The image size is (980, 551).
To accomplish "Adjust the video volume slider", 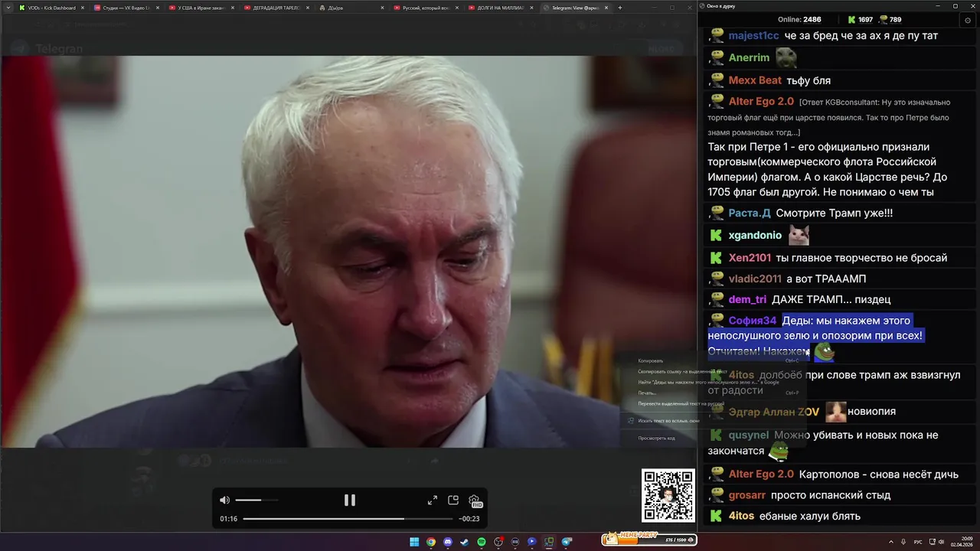I will [256, 500].
